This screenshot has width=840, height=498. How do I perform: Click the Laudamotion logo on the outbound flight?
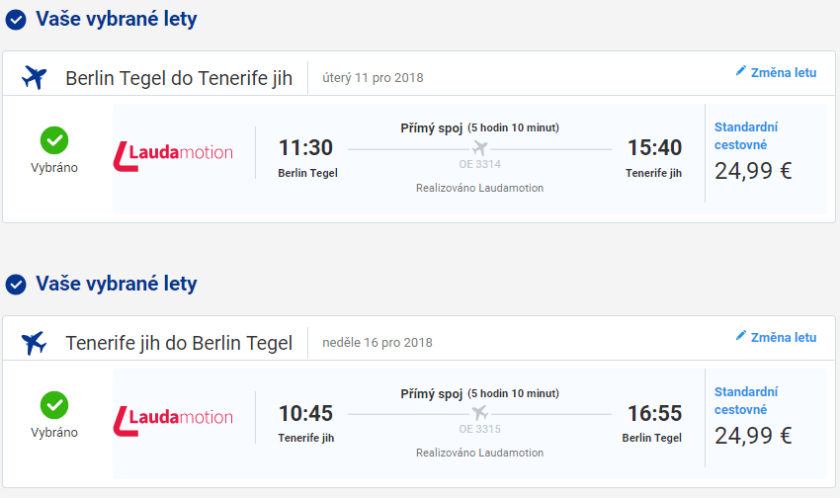point(173,153)
